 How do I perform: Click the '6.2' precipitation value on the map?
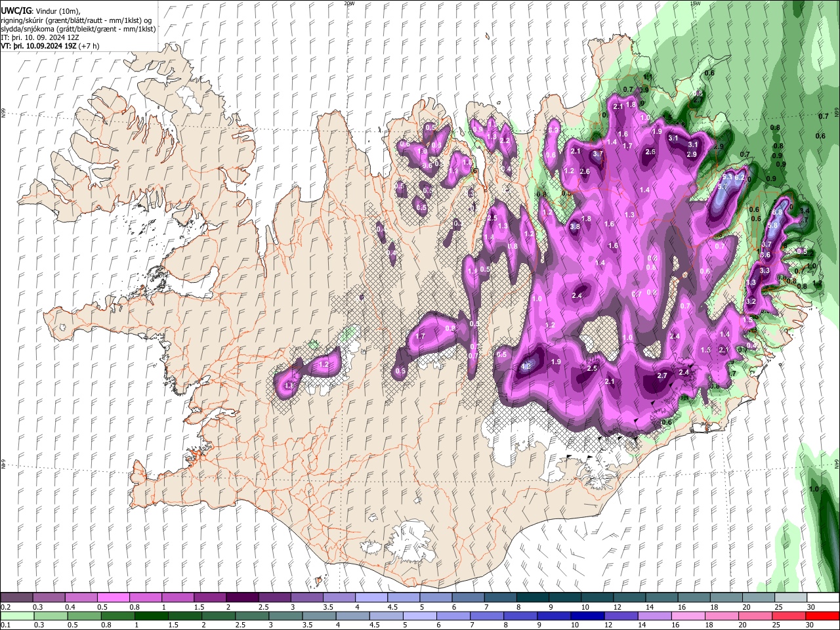739,177
